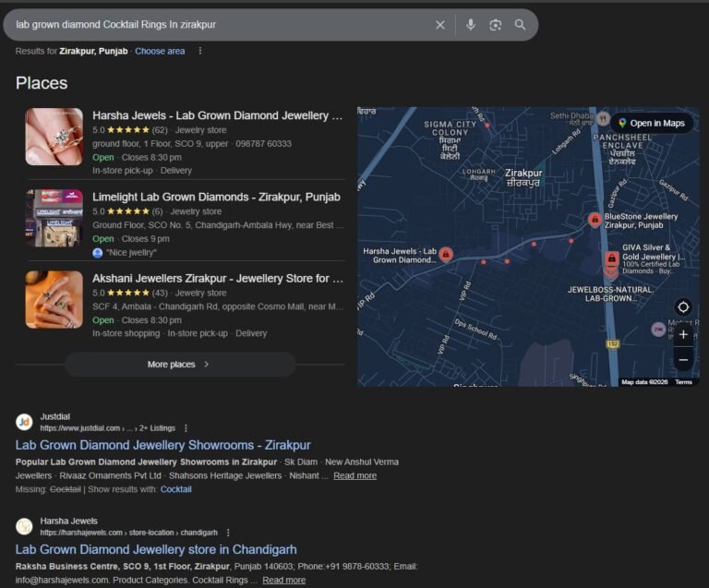
Task: Center map on my location icon
Action: click(x=683, y=306)
